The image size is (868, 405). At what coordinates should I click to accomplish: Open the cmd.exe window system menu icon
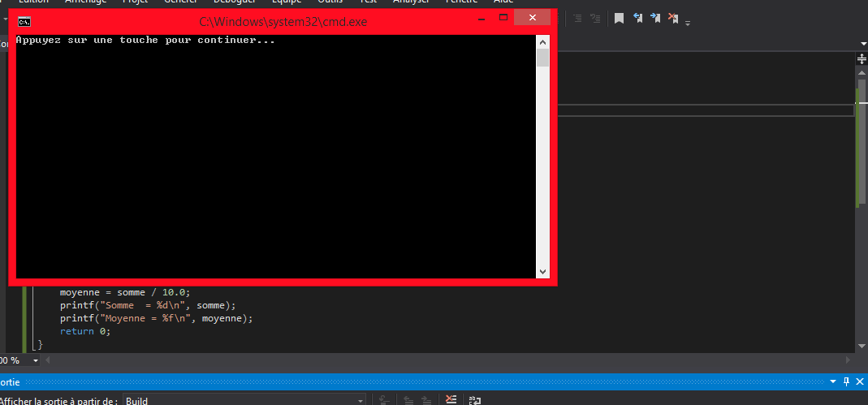tap(24, 22)
